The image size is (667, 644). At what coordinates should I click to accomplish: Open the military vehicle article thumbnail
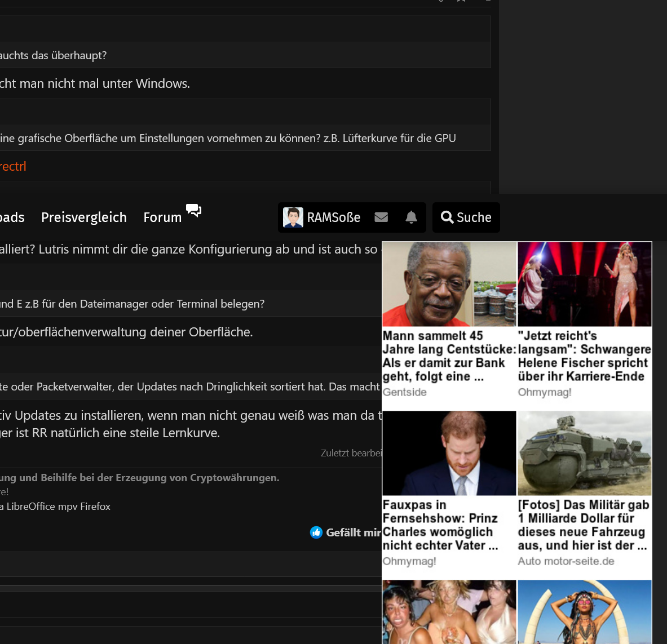[584, 453]
